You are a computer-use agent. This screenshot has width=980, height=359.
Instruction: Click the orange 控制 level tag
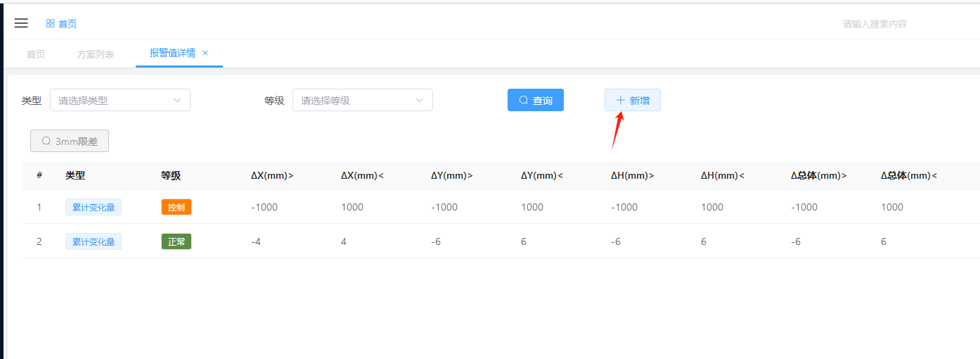tap(176, 207)
